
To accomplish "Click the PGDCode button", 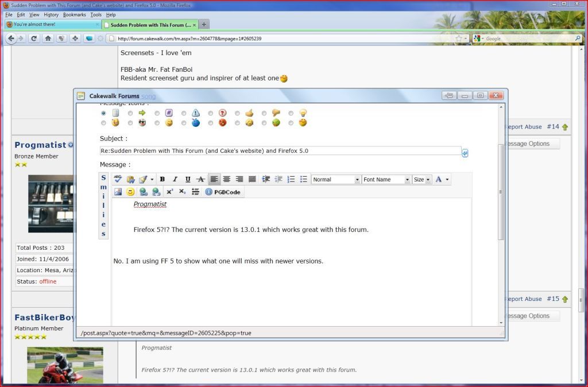I will point(223,192).
